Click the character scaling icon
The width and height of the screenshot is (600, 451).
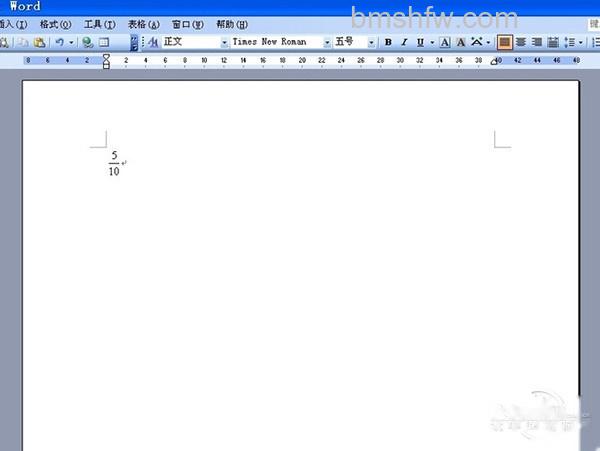pyautogui.click(x=477, y=42)
